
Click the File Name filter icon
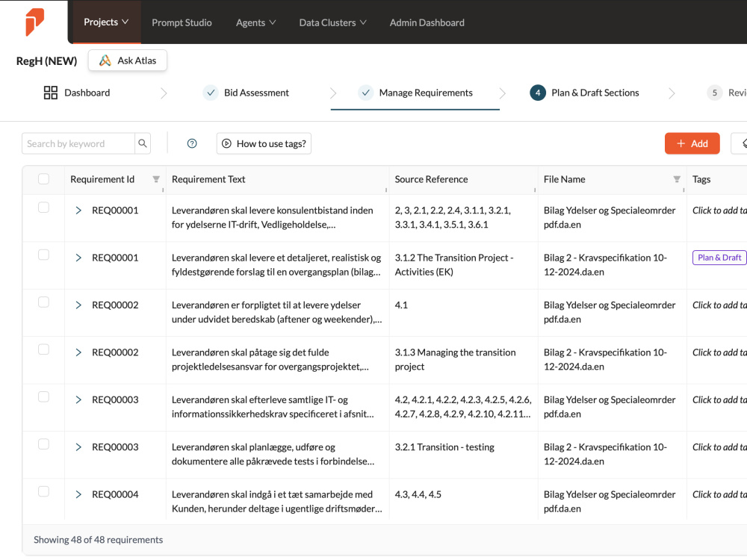point(677,179)
